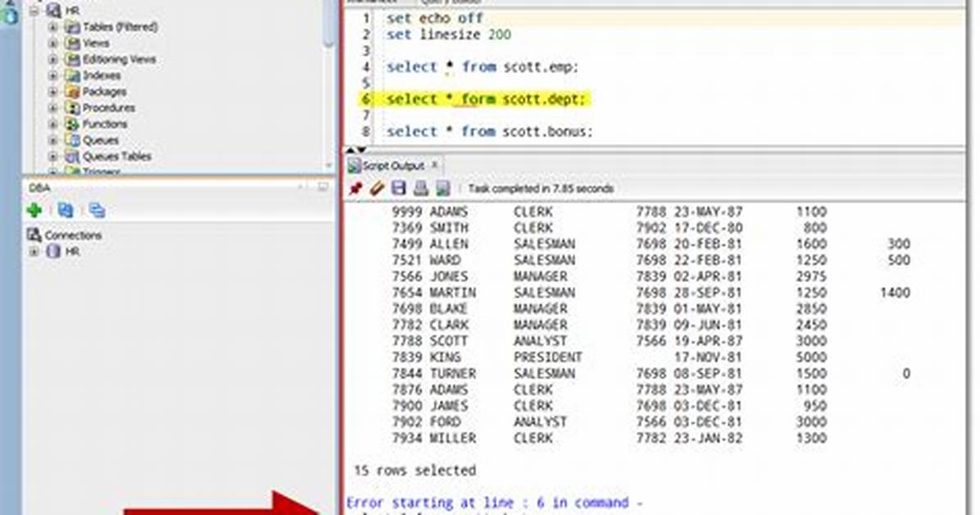Image resolution: width=980 pixels, height=515 pixels.
Task: Click the output row '9999 ADAMS'
Action: point(610,212)
